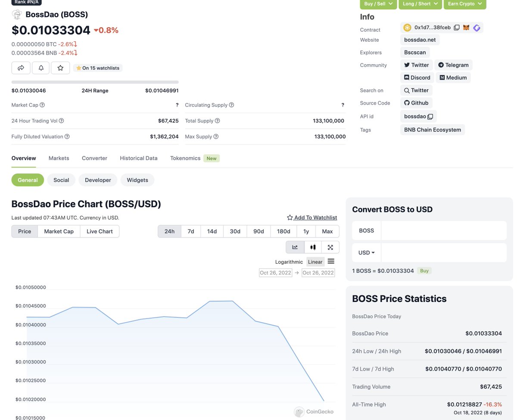Image resolution: width=517 pixels, height=420 pixels.
Task: Click the chart start date field
Action: [276, 273]
